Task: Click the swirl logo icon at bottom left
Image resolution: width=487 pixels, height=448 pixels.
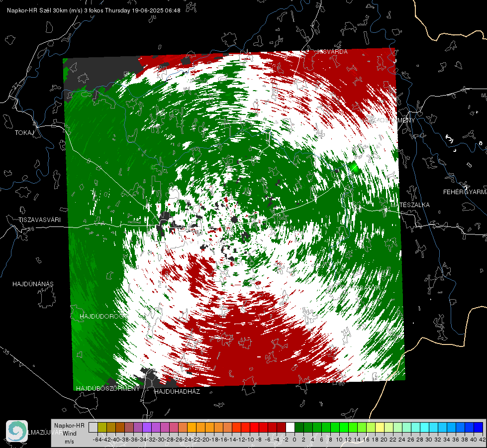Action: coord(17,431)
